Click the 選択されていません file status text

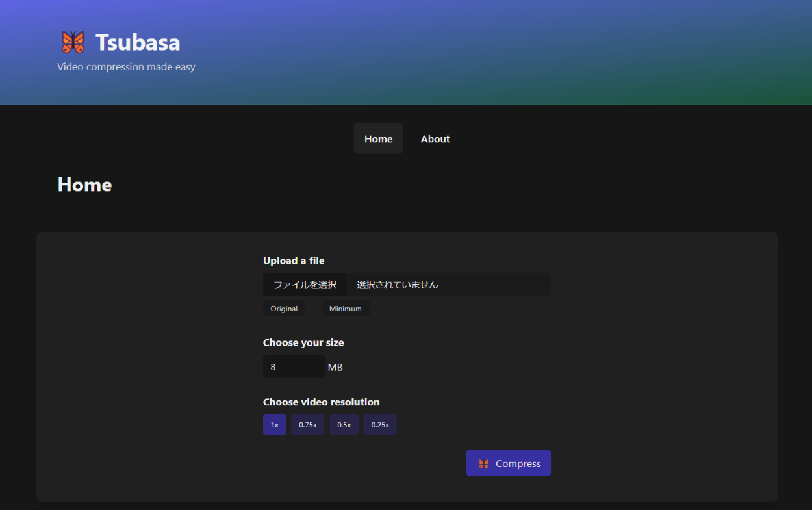pyautogui.click(x=397, y=285)
